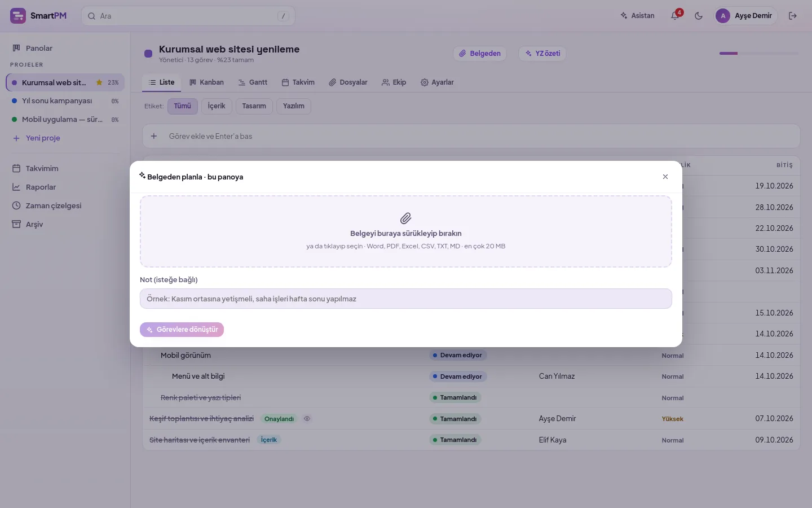Click Normal priority on Mobil görünüm row
The width and height of the screenshot is (812, 508).
coord(673,356)
